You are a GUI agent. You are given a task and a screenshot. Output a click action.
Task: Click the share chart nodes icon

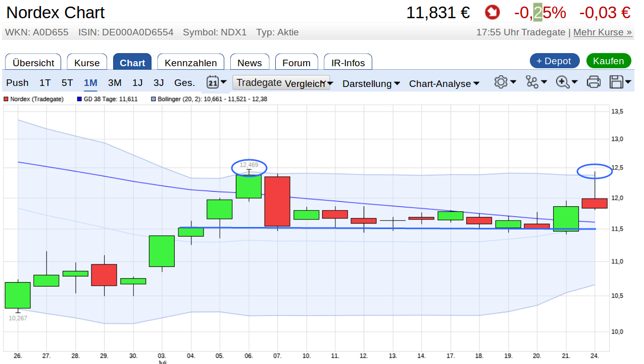532,82
